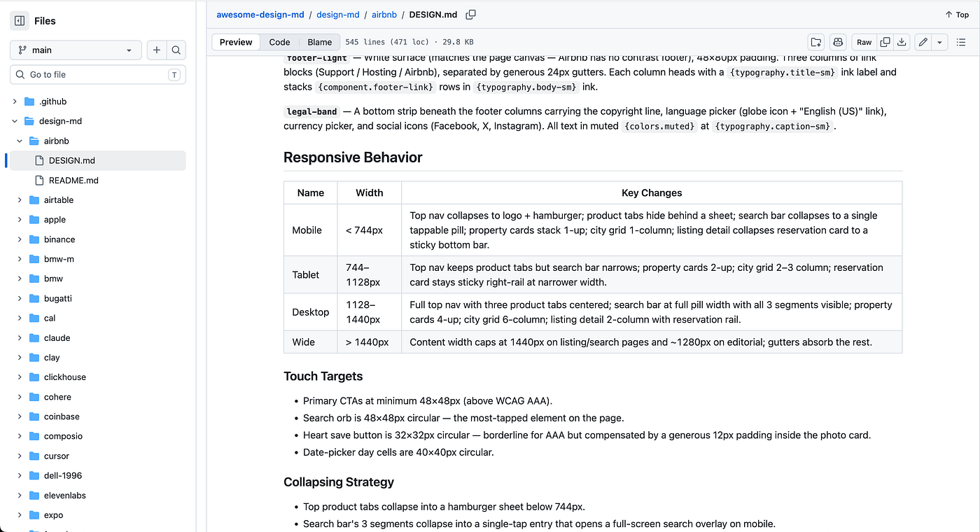Click the {colors.muted} code token
The image size is (980, 532).
[660, 127]
